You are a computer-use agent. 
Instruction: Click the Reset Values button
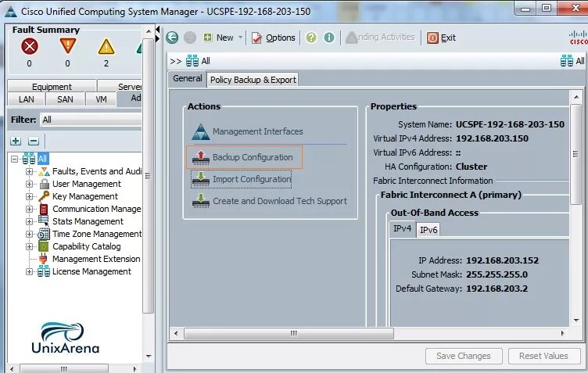click(543, 356)
